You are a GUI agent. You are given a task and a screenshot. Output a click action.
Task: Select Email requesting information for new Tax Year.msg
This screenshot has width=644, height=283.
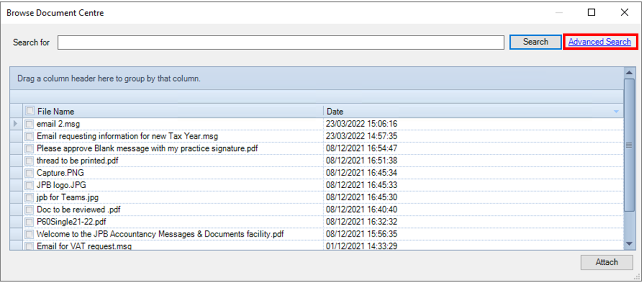coord(127,136)
